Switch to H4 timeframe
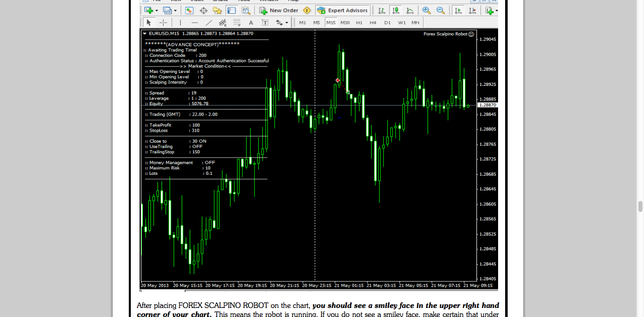Viewport: 644px width, 317px height. (x=373, y=23)
